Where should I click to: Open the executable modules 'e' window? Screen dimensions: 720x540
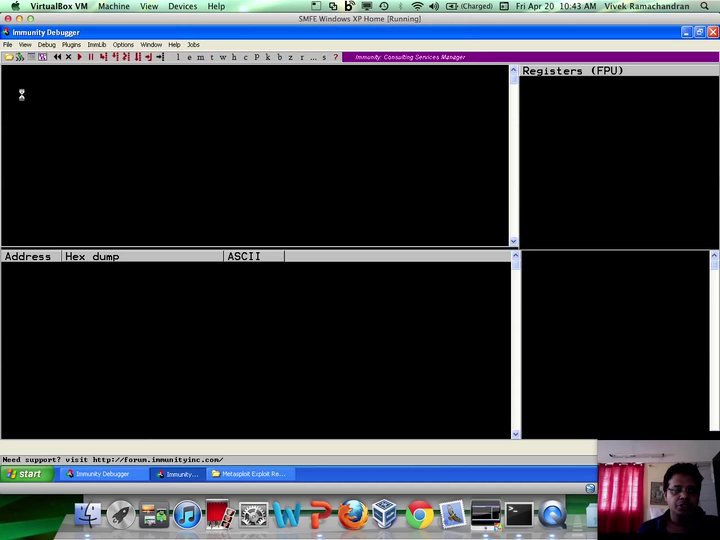coord(189,57)
